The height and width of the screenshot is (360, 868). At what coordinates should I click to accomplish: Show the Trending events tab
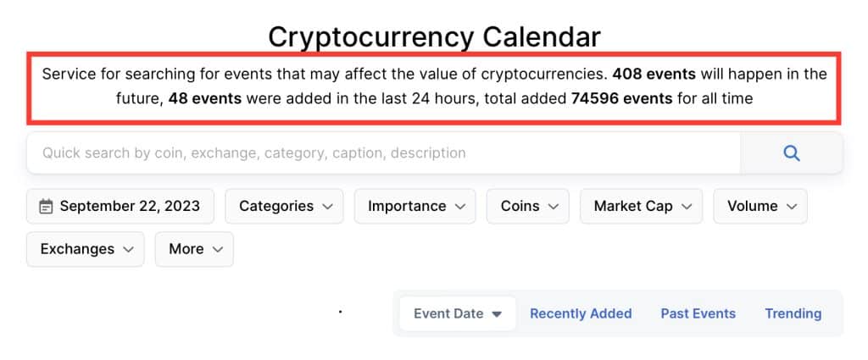pos(793,313)
